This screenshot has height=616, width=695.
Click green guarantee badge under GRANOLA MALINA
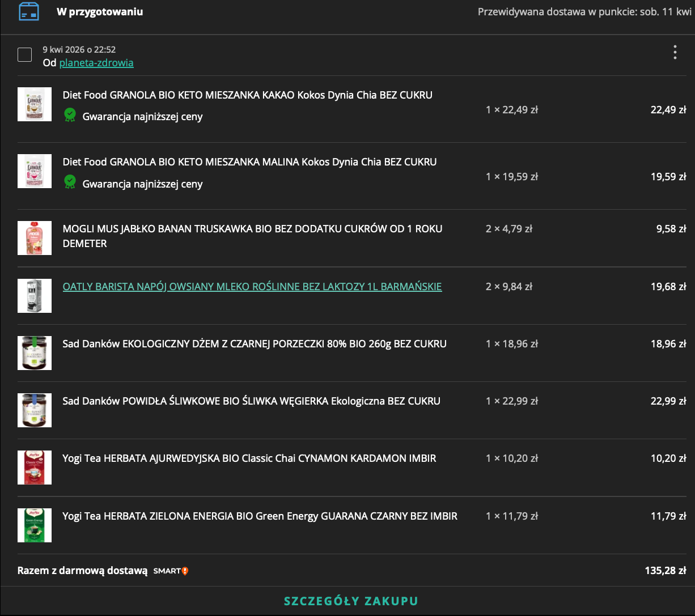70,182
